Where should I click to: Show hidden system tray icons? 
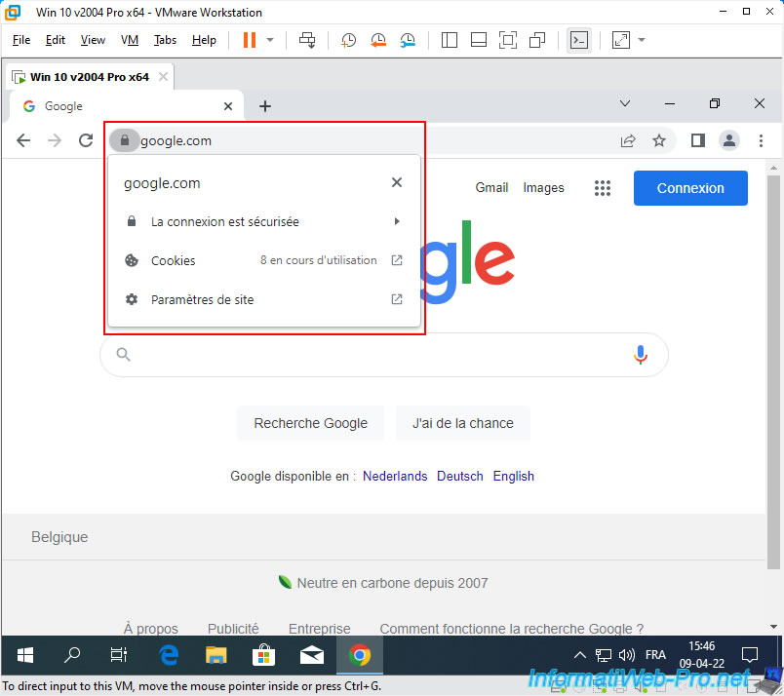[x=580, y=655]
